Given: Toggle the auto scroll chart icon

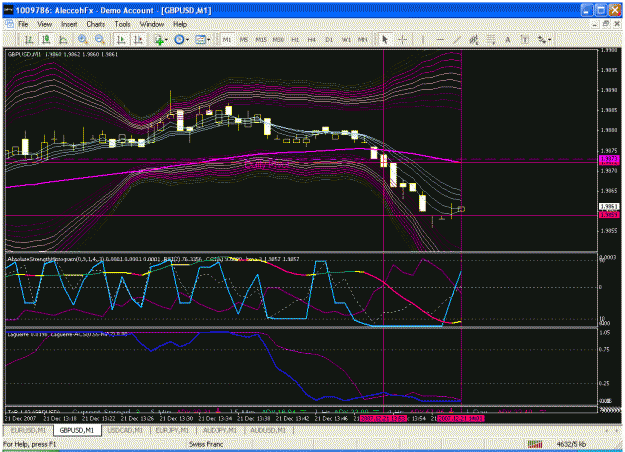Looking at the screenshot, I should (121, 39).
